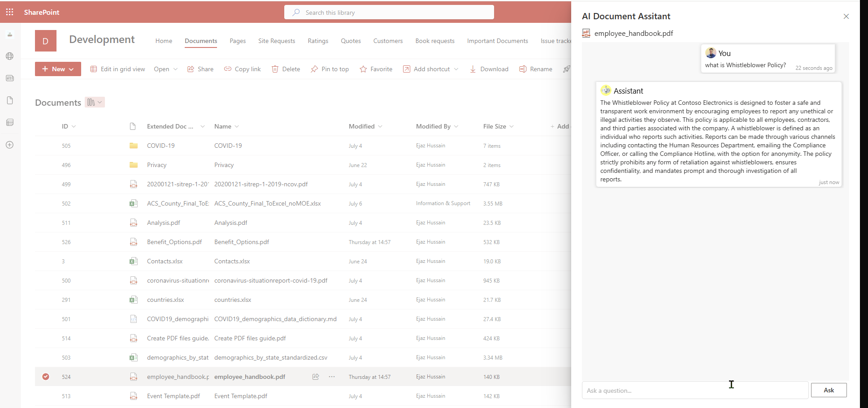Click the Privacy folder icon
The height and width of the screenshot is (408, 868).
coord(134,165)
